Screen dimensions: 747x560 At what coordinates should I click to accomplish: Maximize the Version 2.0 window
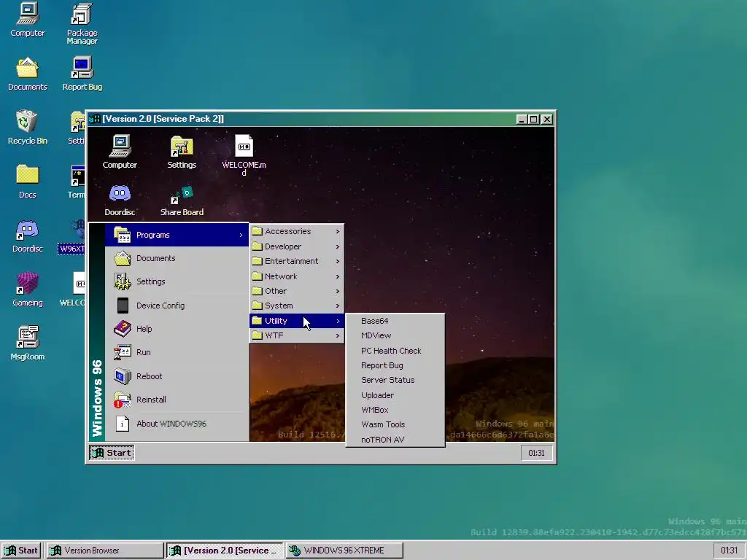[x=534, y=119]
